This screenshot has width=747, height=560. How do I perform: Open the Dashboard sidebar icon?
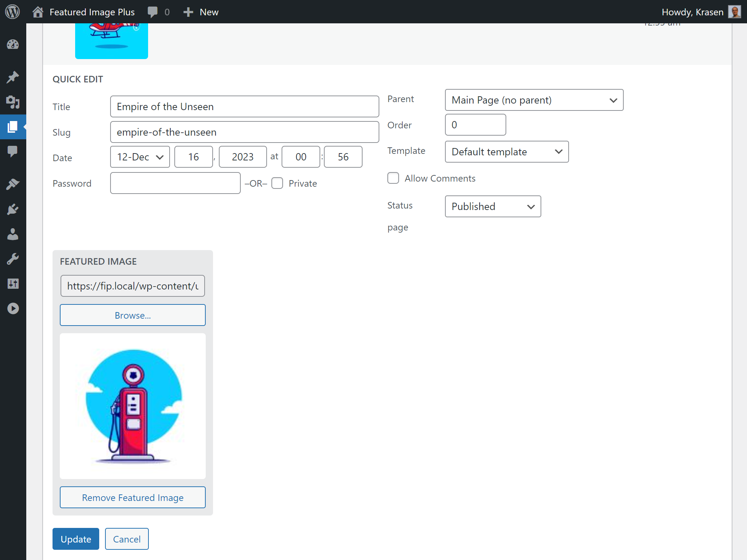(x=13, y=44)
